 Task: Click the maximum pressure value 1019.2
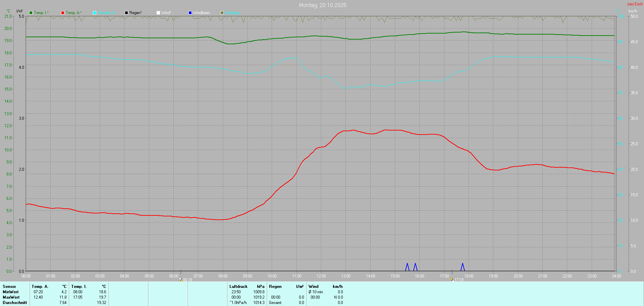pyautogui.click(x=259, y=297)
